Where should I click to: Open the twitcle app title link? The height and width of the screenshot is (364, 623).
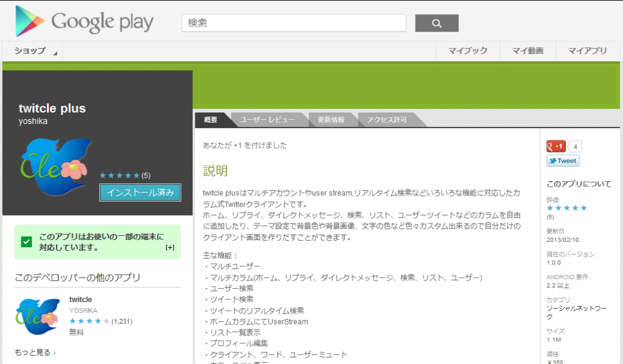[x=81, y=300]
